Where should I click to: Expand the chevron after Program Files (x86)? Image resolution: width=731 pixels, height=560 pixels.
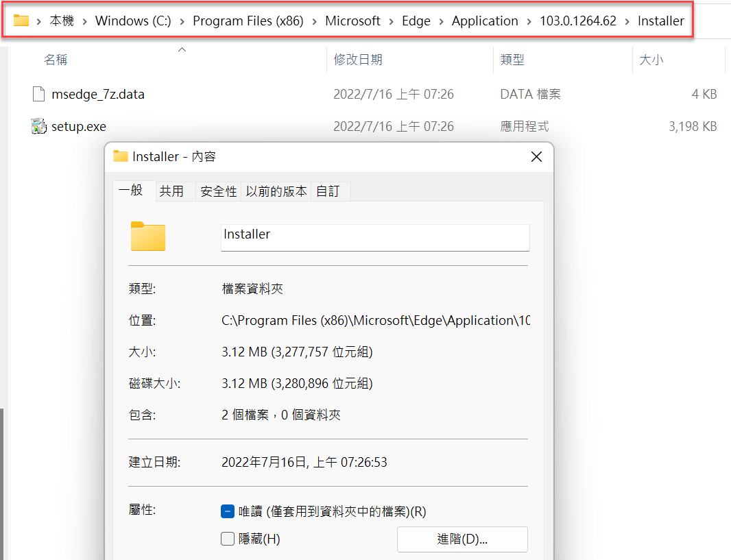click(314, 21)
